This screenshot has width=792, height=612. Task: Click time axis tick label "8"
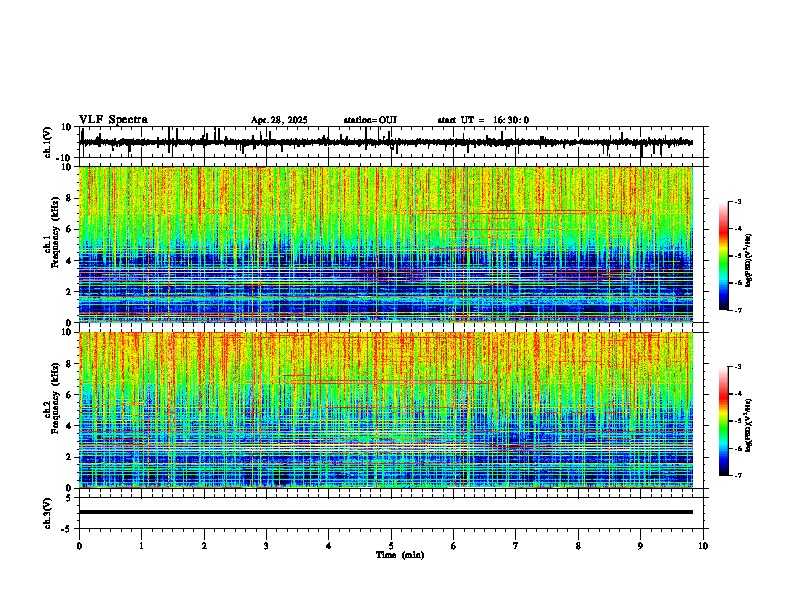click(x=578, y=546)
